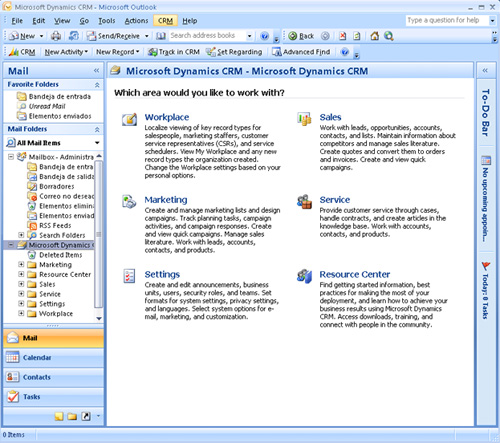Click the Workplace area icon
500x443 pixels.
click(129, 119)
